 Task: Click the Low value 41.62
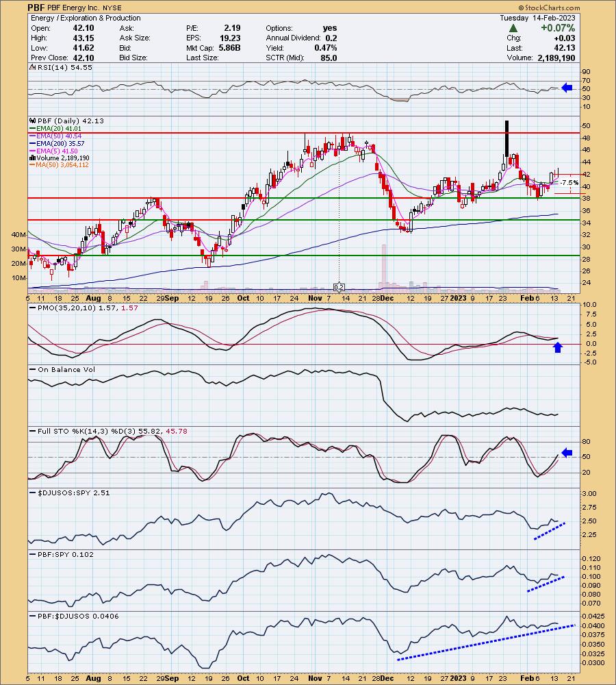click(x=84, y=48)
